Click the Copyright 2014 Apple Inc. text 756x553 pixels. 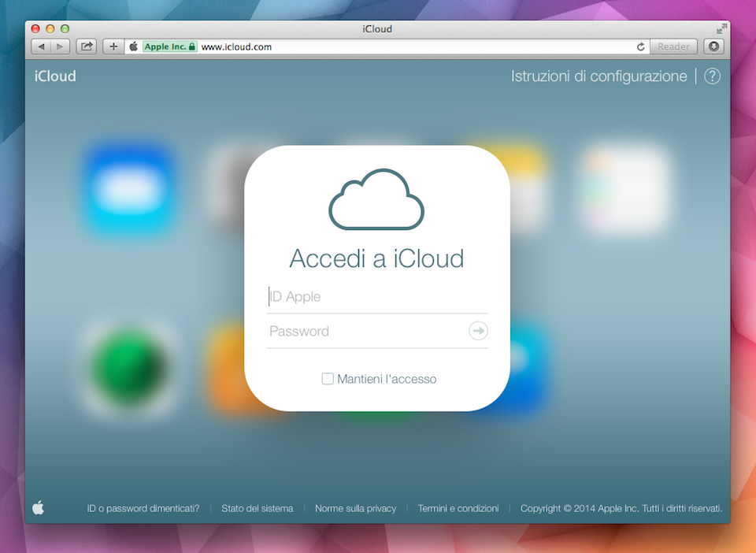[621, 508]
